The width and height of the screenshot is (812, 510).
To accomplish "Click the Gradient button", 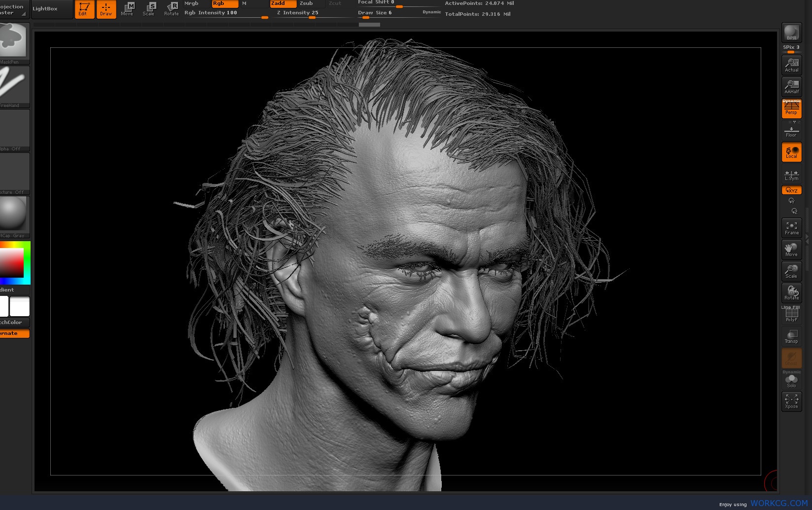I will (14, 290).
